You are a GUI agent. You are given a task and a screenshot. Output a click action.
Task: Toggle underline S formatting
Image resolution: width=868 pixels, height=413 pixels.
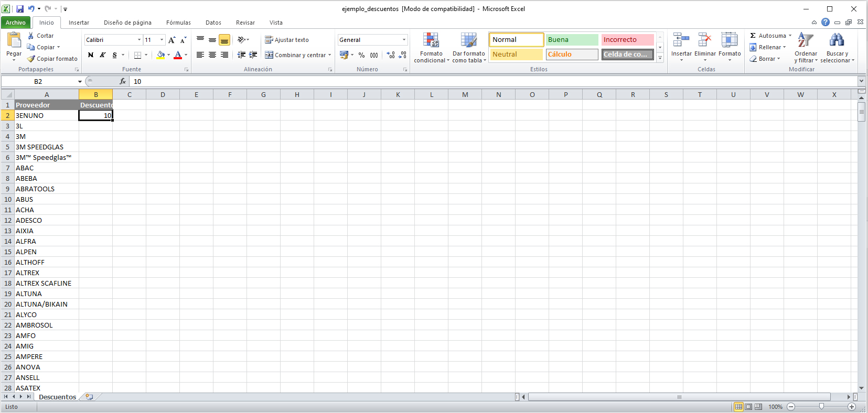[x=115, y=55]
